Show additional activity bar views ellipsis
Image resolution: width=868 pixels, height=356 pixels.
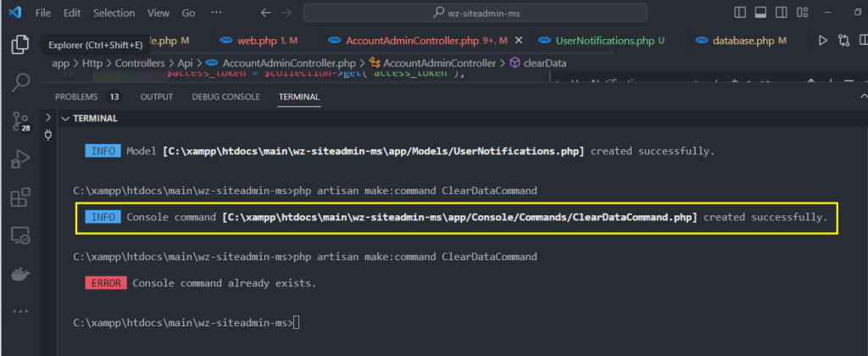pos(20,310)
